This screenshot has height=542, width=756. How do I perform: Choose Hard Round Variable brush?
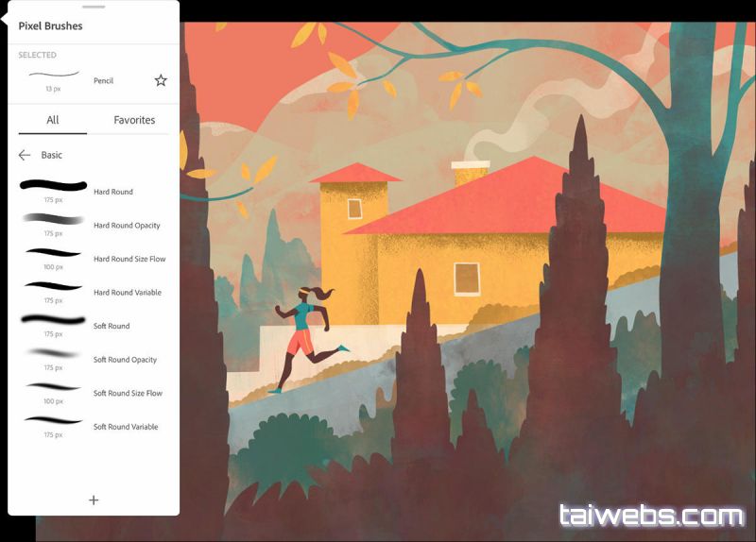(x=128, y=293)
